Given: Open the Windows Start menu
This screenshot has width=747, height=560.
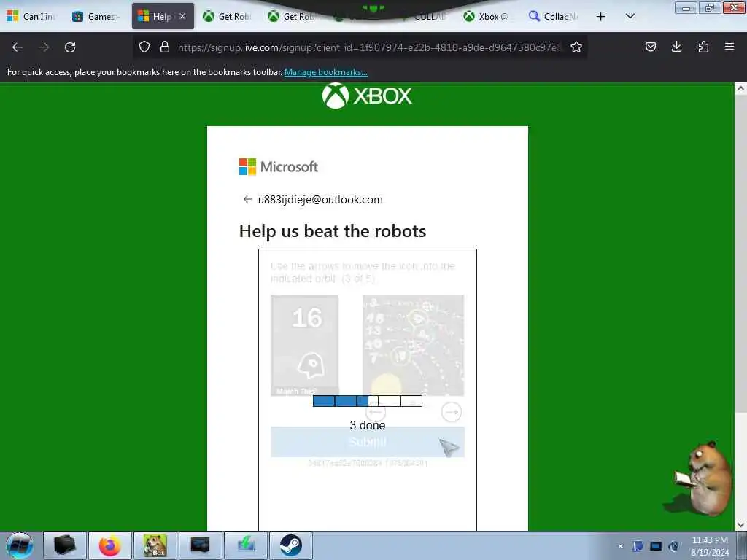Looking at the screenshot, I should [19, 545].
